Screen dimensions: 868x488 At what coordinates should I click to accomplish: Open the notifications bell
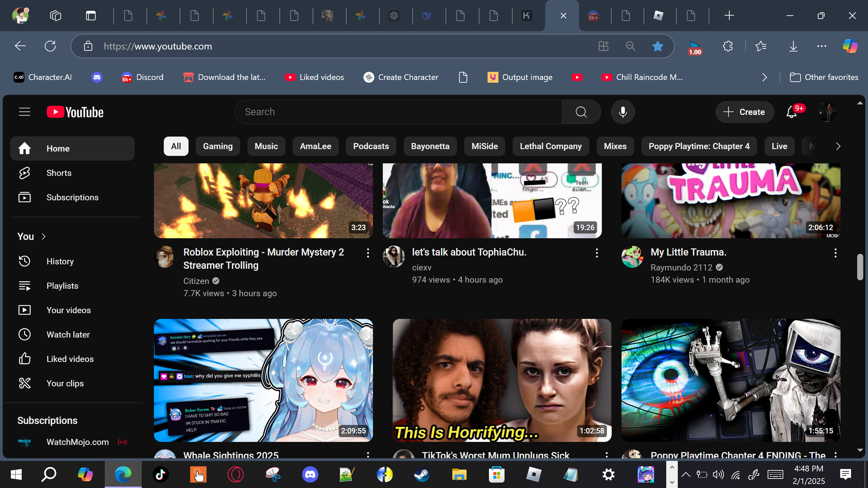coord(791,112)
